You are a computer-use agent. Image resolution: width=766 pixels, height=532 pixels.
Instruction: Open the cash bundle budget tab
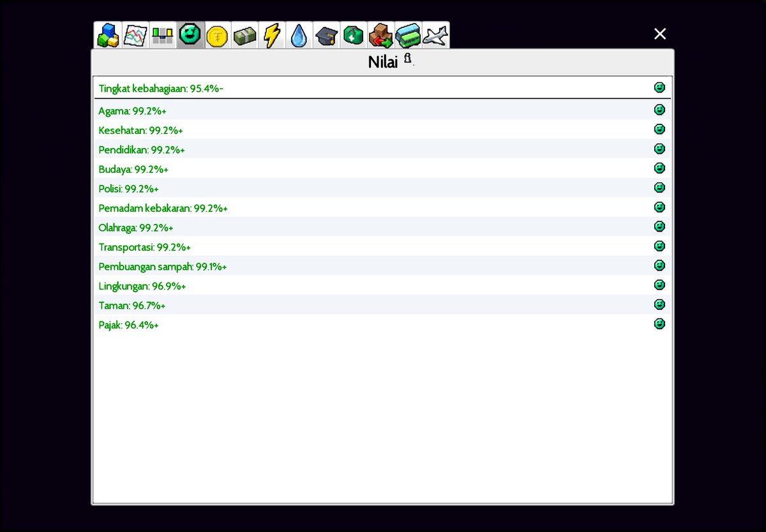pos(244,36)
